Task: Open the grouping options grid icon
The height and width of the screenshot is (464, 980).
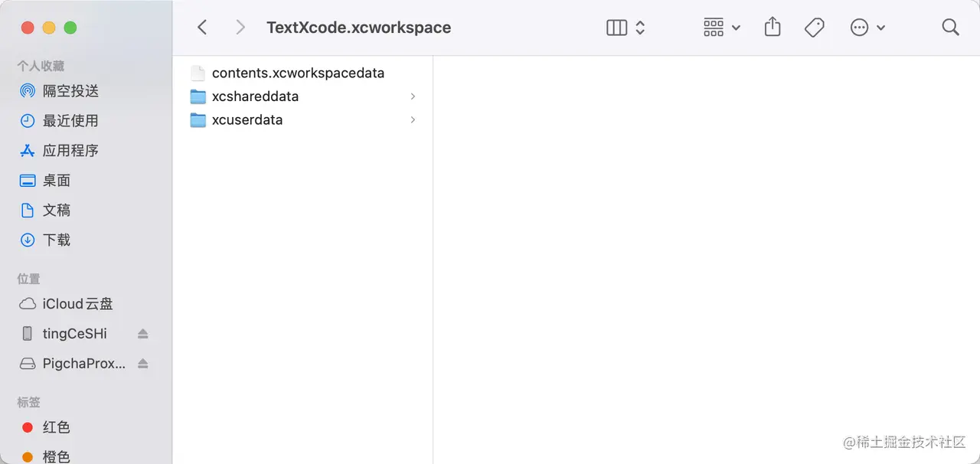Action: [713, 28]
